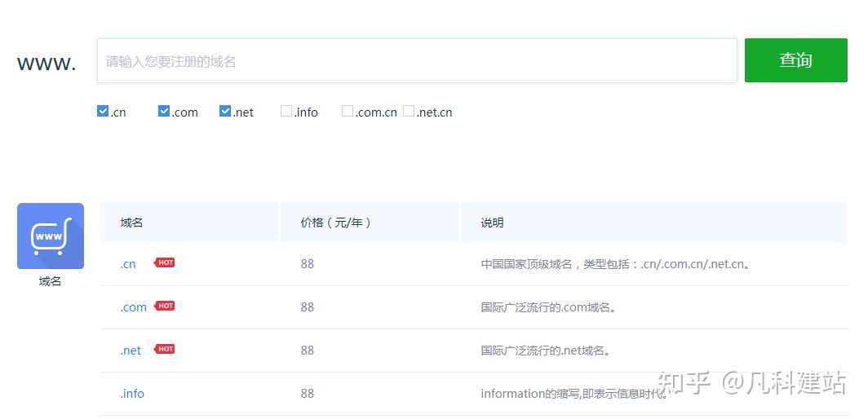Screen dimensions: 868x419
Task: Open the .info domain link in table
Action: pyautogui.click(x=132, y=394)
